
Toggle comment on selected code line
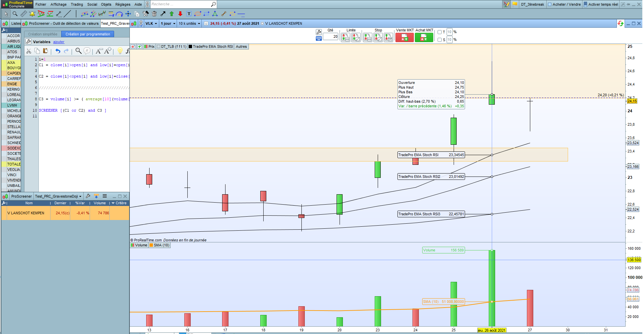pos(87,51)
